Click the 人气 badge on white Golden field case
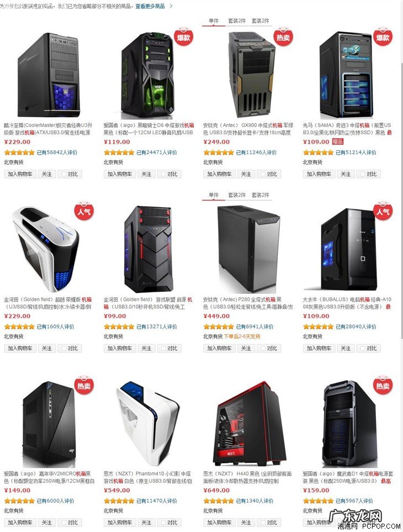The image size is (403, 532). 84,211
